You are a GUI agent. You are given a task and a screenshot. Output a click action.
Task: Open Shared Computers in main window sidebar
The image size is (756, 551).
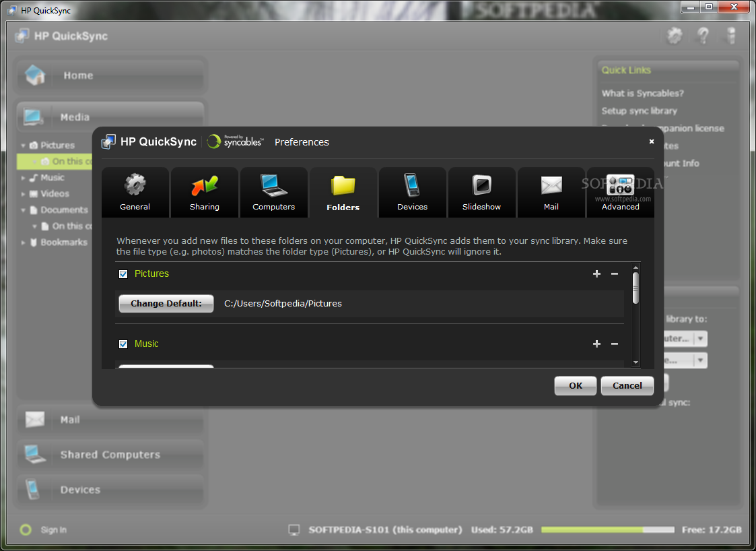pos(110,455)
